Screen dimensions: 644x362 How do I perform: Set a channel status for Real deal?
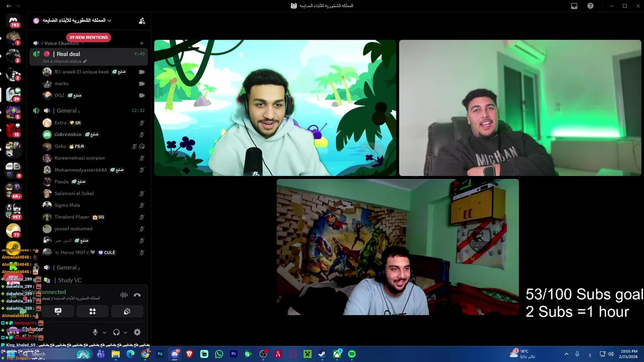pyautogui.click(x=64, y=61)
